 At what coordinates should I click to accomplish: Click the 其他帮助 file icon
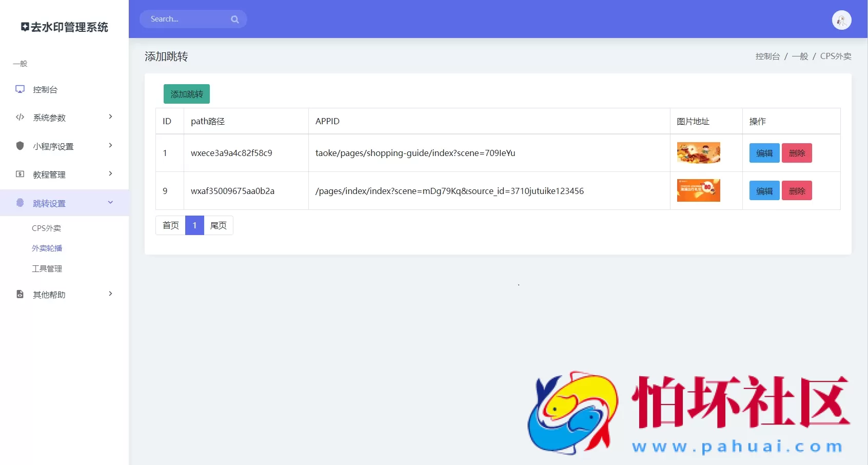tap(20, 294)
